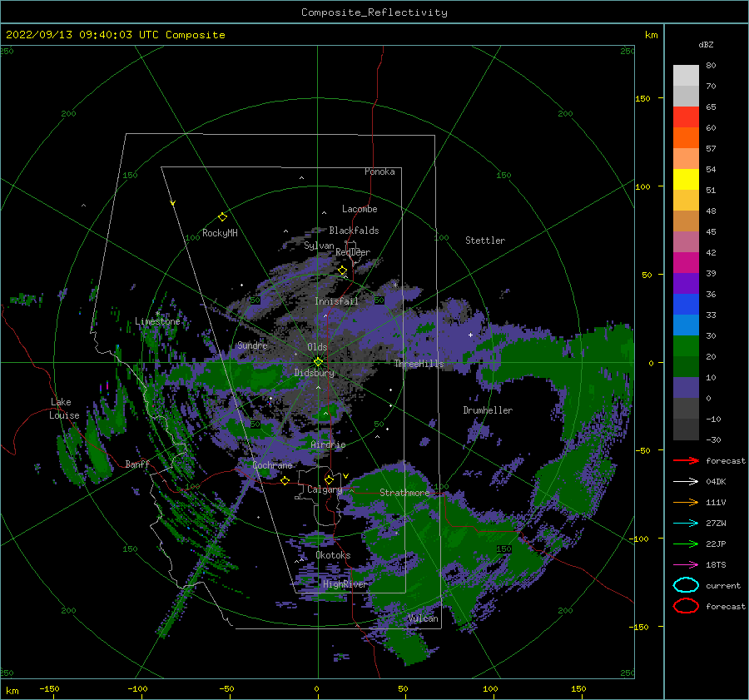Image resolution: width=749 pixels, height=700 pixels.
Task: Click the yellow diamond marker below RedDeer
Action: 342,271
